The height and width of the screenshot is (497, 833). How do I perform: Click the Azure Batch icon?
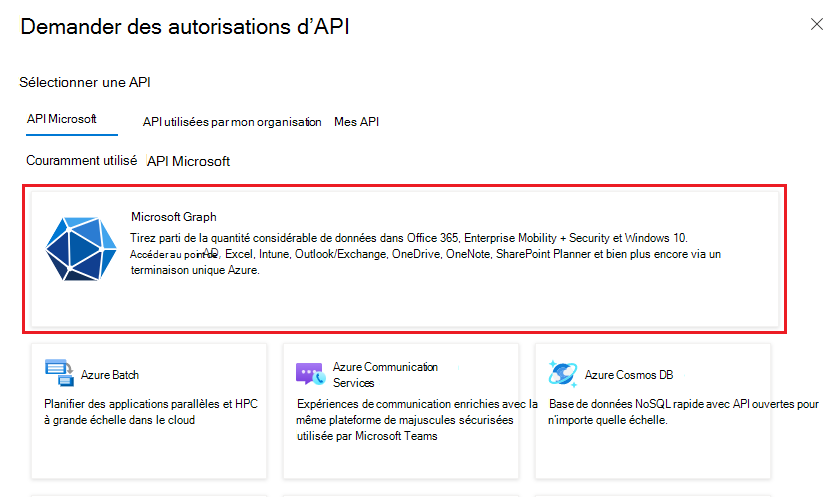coord(60,373)
